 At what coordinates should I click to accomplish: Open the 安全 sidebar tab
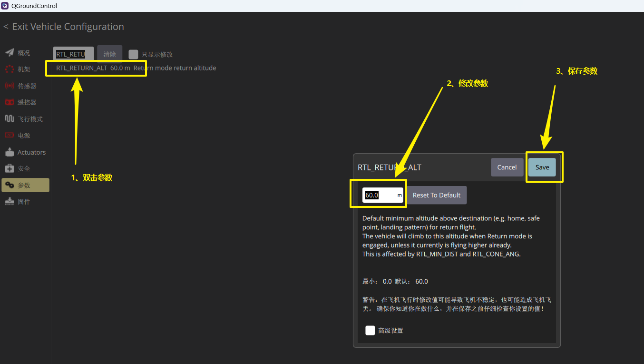click(x=25, y=168)
